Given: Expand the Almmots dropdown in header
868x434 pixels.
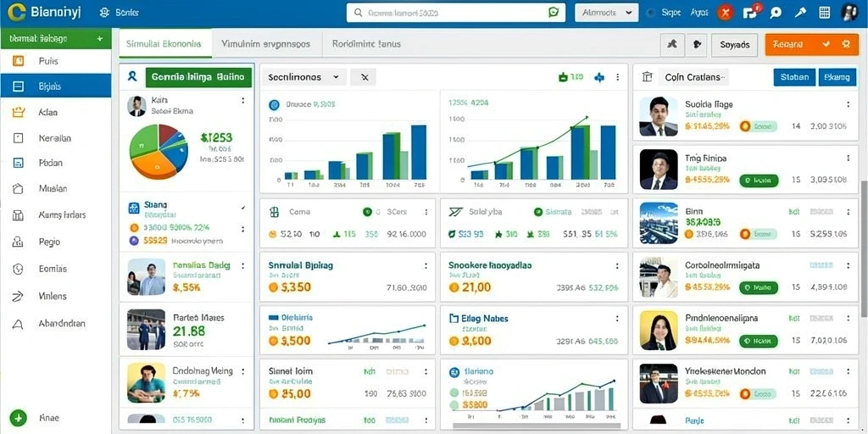Looking at the screenshot, I should [x=607, y=13].
